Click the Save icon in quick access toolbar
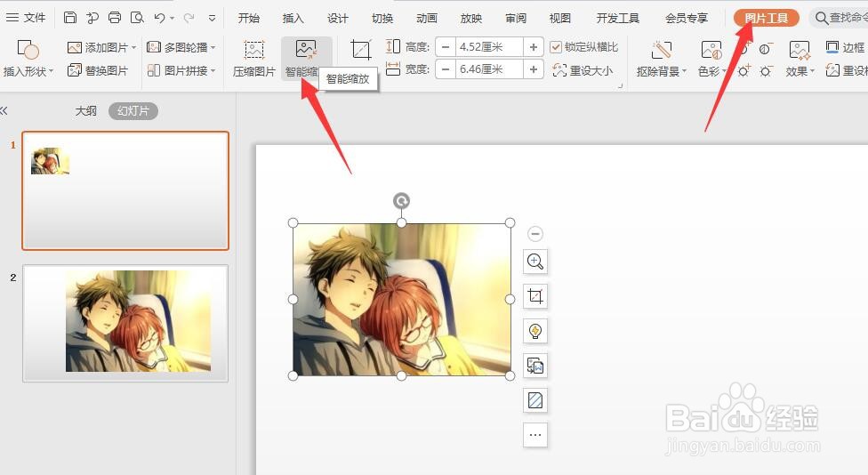 [x=70, y=17]
